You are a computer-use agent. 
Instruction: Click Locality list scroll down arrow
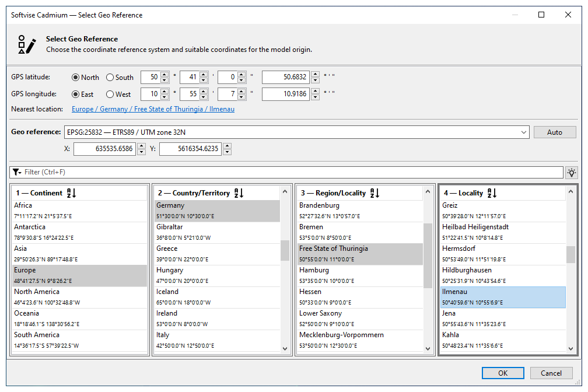pyautogui.click(x=570, y=348)
